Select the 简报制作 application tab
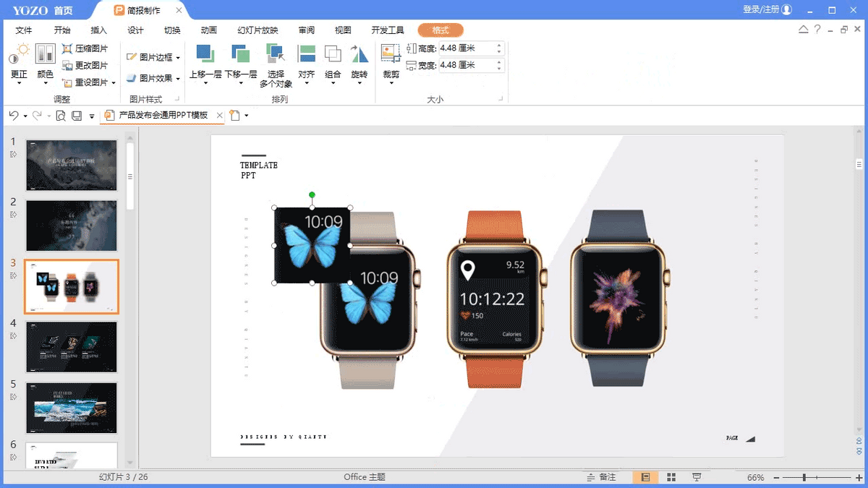Screen dimensions: 868x488 tap(141, 10)
